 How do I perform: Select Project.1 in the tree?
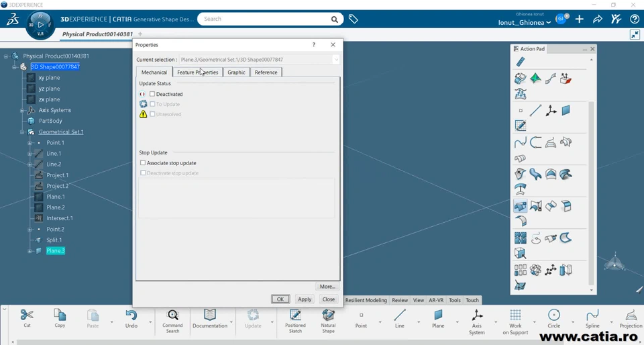58,175
